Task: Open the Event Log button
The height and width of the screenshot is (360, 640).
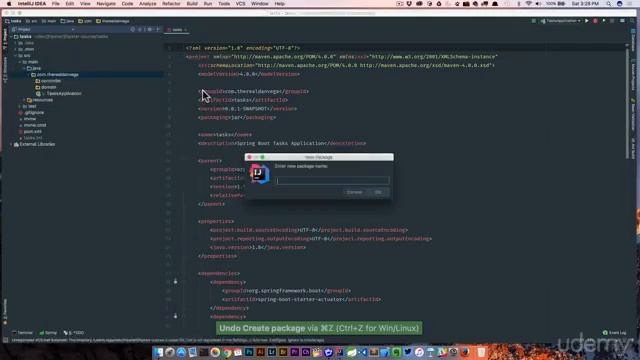Action: 614,333
